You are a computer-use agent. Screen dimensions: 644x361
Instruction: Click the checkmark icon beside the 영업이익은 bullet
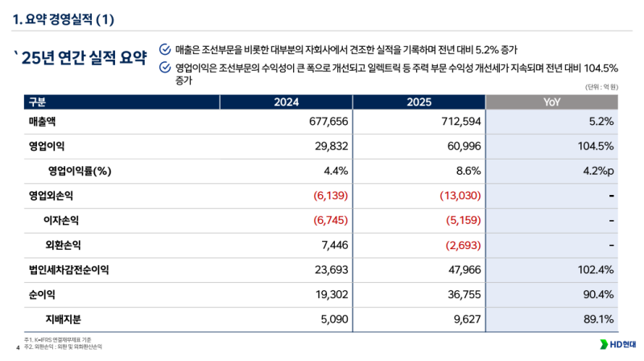tap(165, 68)
